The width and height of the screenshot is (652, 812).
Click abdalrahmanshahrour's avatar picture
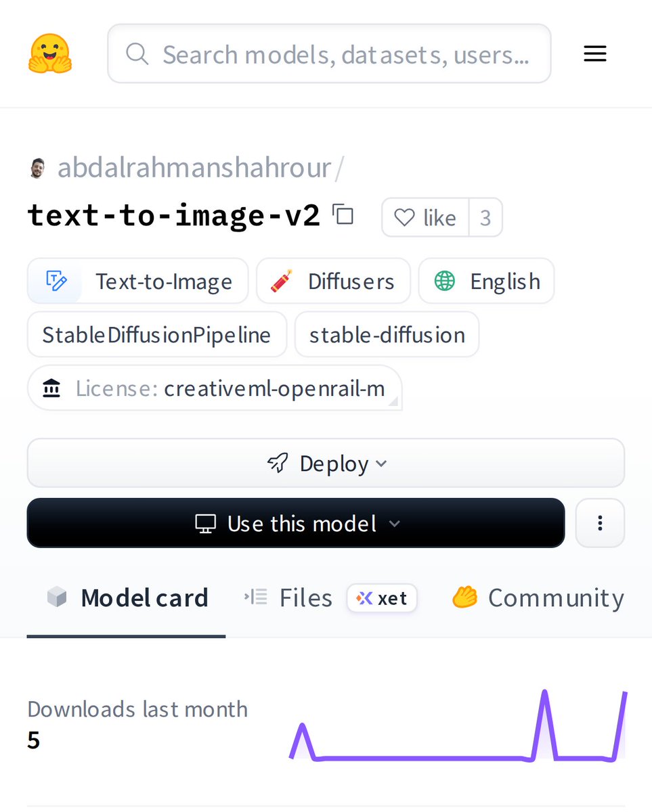[38, 168]
